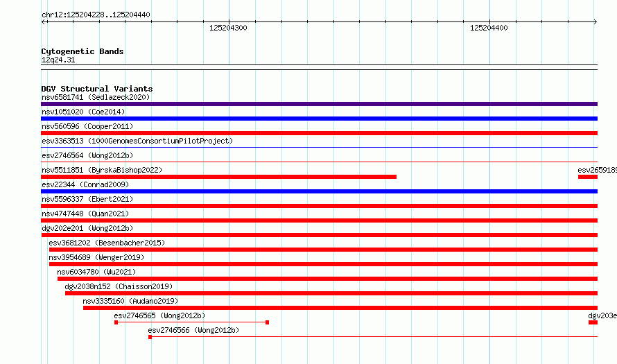Click the DGV Structural Variants track title

(97, 89)
